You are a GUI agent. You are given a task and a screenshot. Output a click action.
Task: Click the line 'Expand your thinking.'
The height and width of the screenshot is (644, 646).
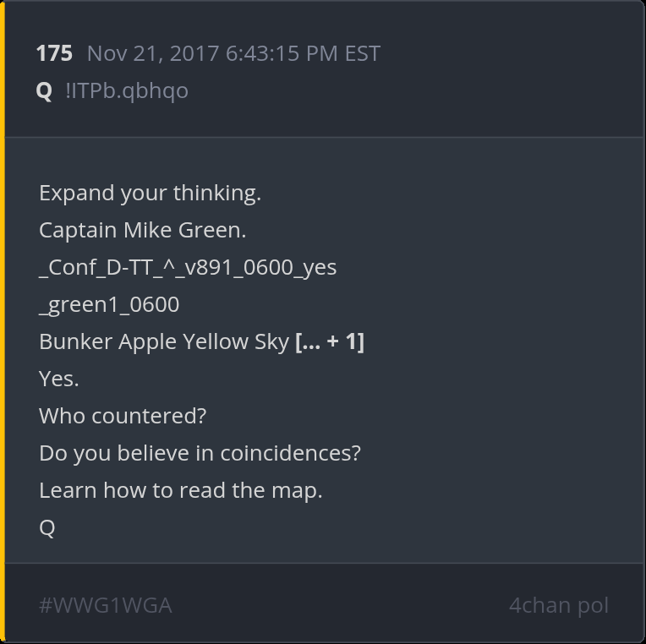pos(150,194)
